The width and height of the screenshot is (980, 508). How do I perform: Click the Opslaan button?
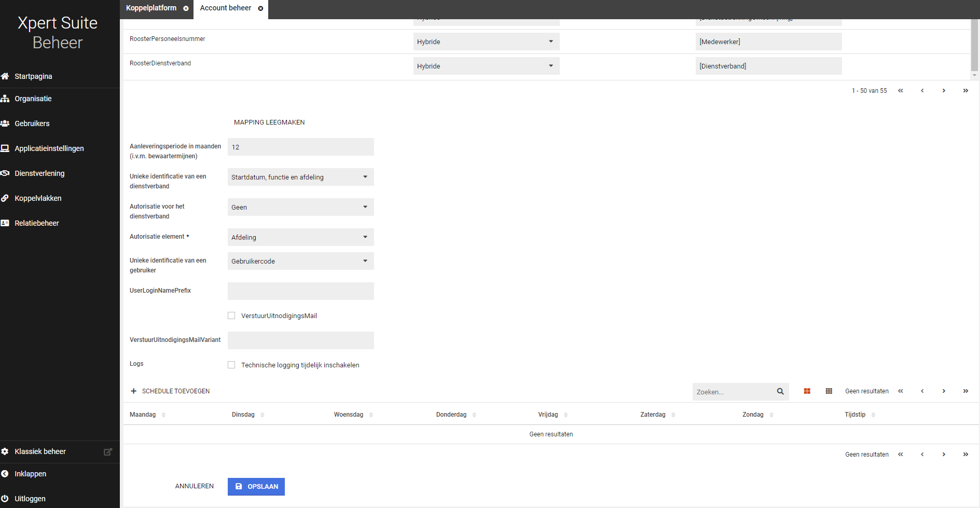tap(256, 486)
